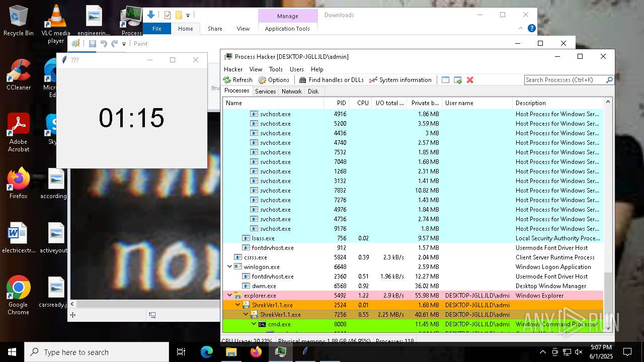Select svchost.exe with PID 7832
Screen dimensions: 644x362
pyautogui.click(x=413, y=191)
